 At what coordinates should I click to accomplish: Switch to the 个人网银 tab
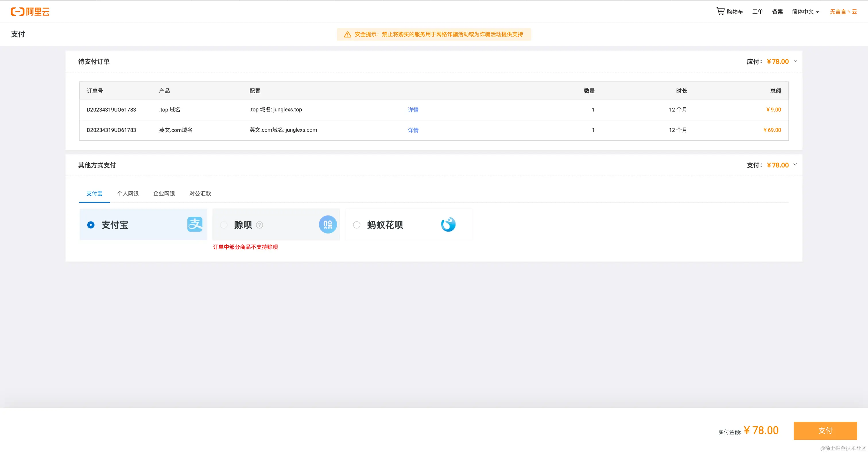point(128,194)
